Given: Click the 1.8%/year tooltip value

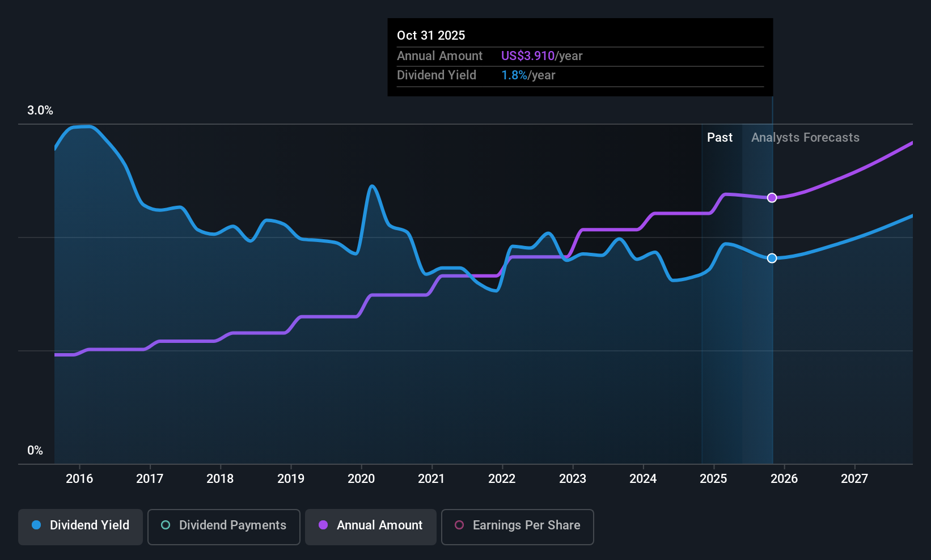Looking at the screenshot, I should pos(528,75).
